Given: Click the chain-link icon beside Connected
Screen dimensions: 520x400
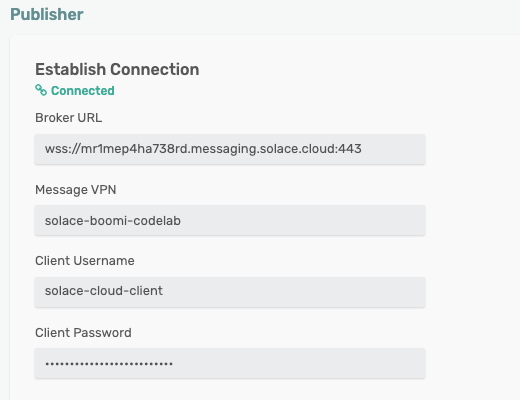Looking at the screenshot, I should [x=41, y=90].
